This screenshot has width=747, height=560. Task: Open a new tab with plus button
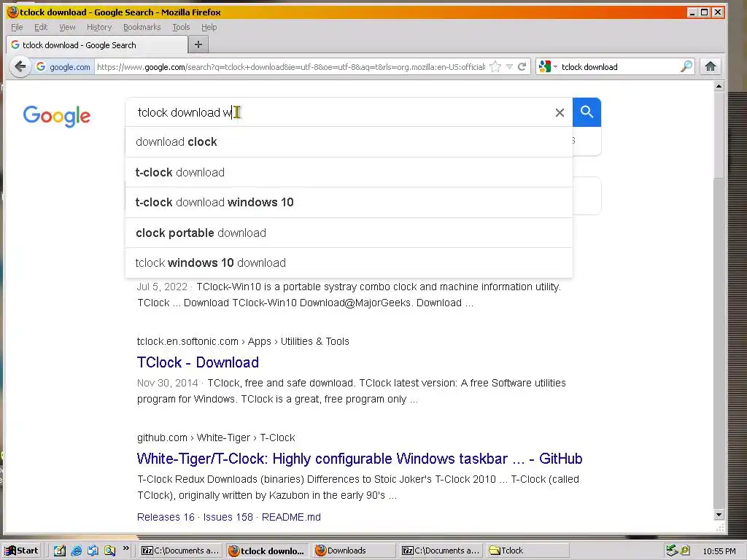coord(198,44)
